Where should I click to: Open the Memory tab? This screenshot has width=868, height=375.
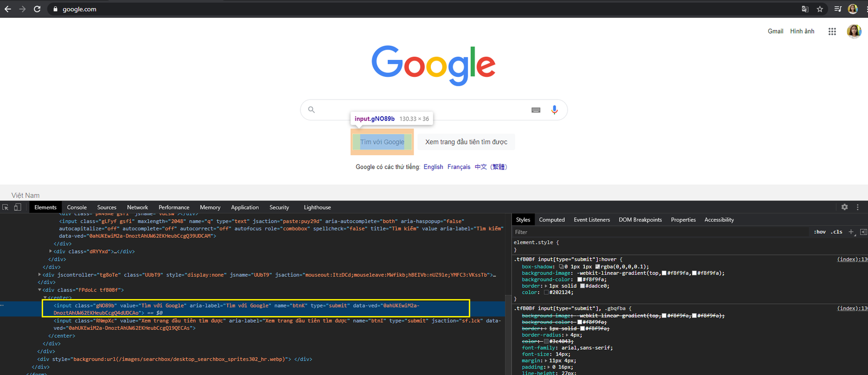click(210, 207)
